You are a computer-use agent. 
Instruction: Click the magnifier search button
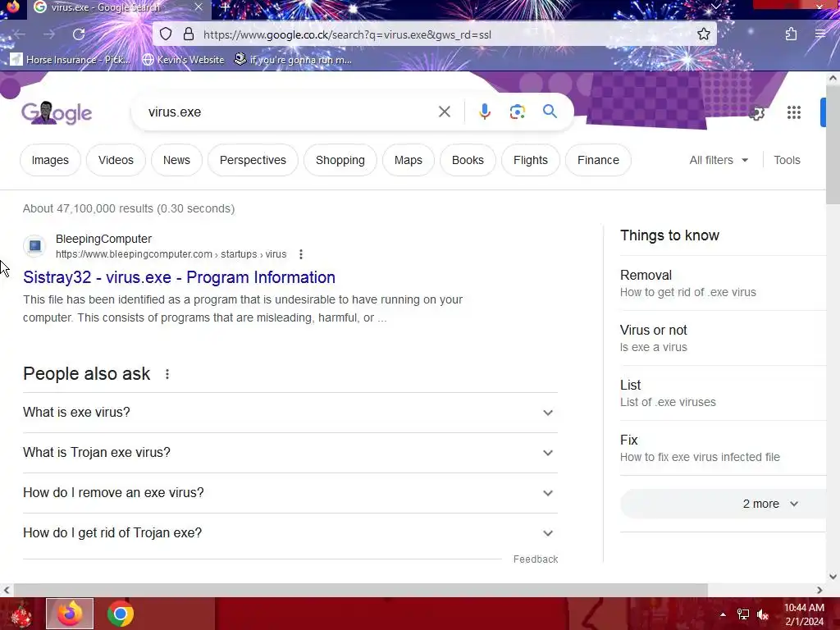tap(550, 112)
